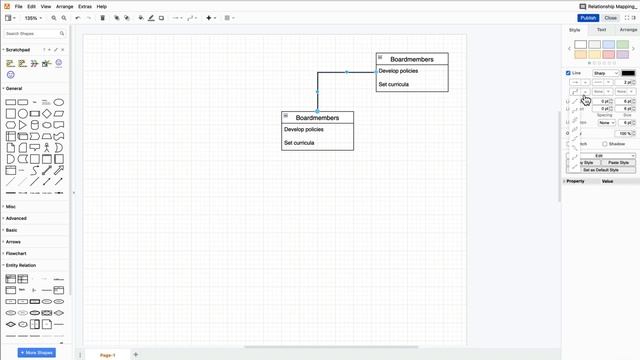This screenshot has height=360, width=640.
Task: Pick the black line color swatch
Action: point(628,73)
